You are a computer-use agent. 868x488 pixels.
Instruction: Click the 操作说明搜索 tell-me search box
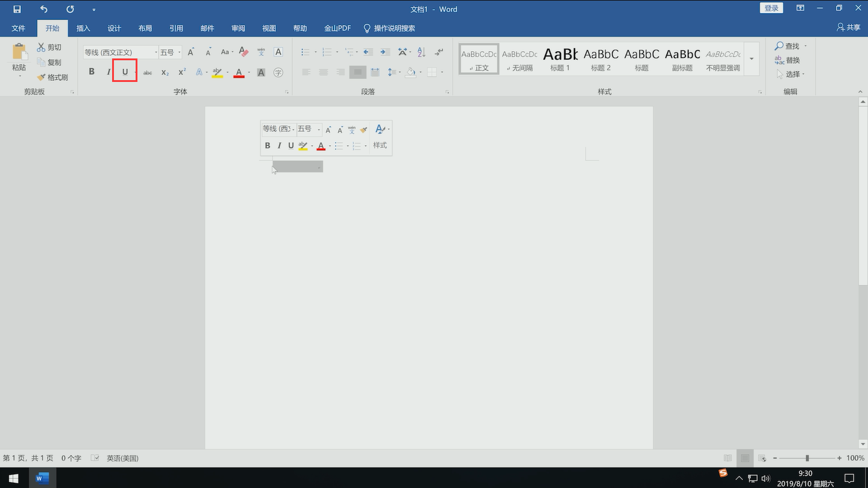pos(389,28)
